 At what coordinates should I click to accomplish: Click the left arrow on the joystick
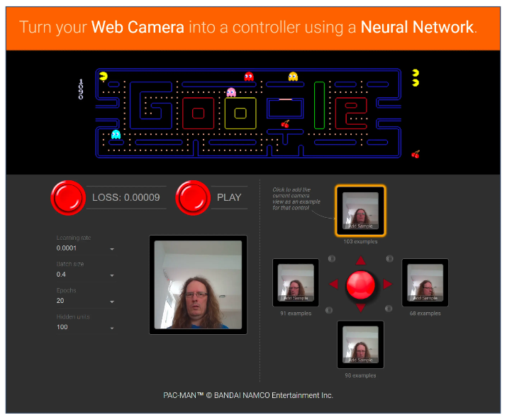click(334, 284)
